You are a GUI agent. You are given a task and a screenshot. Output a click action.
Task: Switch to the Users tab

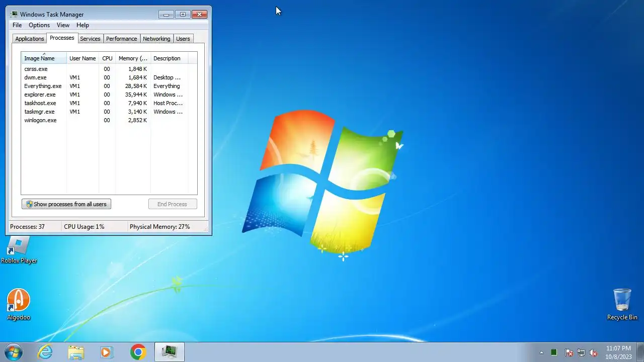[183, 39]
